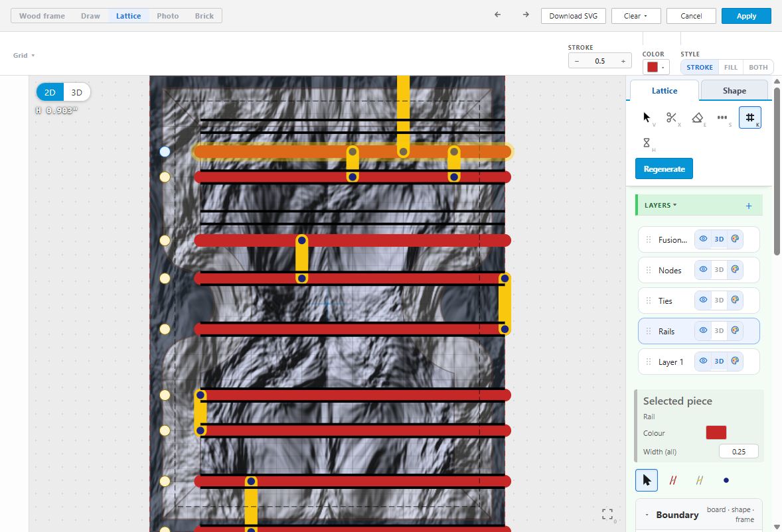Open palette for Rails layer
This screenshot has width=782, height=532.
click(x=735, y=330)
